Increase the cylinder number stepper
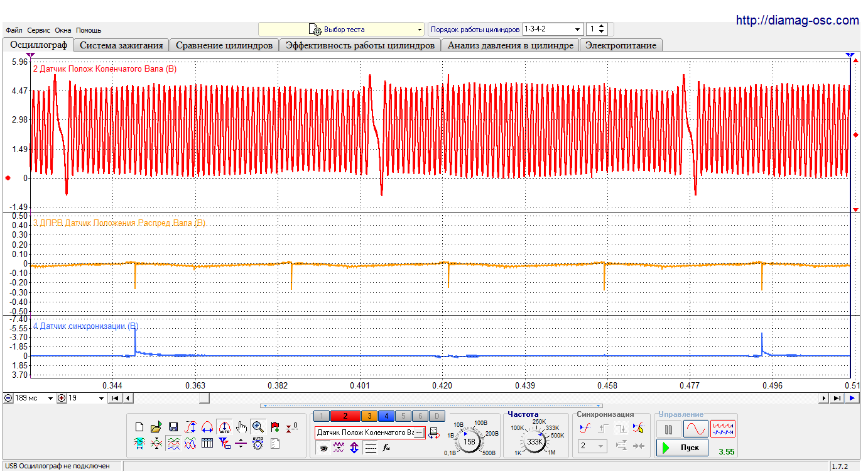The width and height of the screenshot is (868, 474). 602,26
